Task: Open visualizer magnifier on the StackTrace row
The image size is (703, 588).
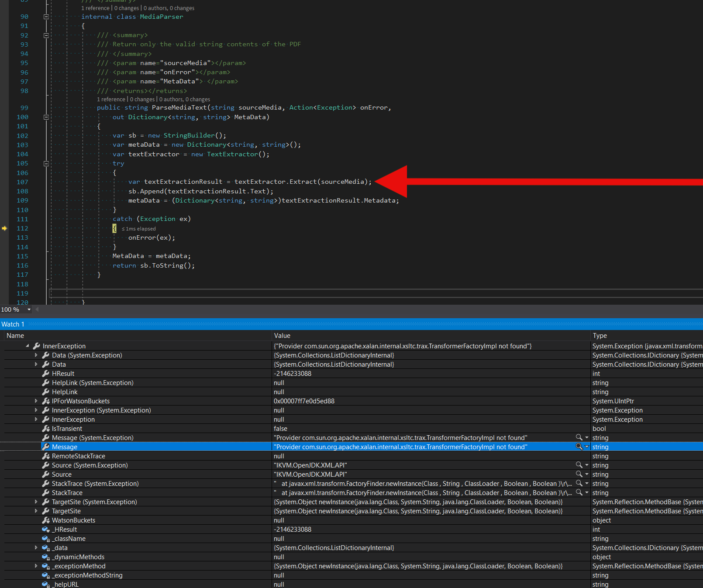Action: click(x=579, y=492)
